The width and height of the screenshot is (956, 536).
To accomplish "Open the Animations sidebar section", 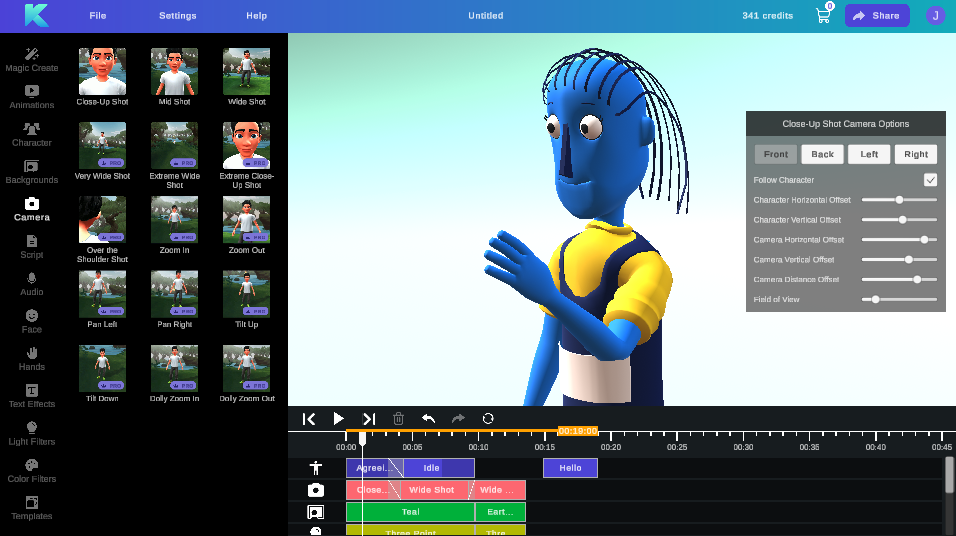I will 32,96.
